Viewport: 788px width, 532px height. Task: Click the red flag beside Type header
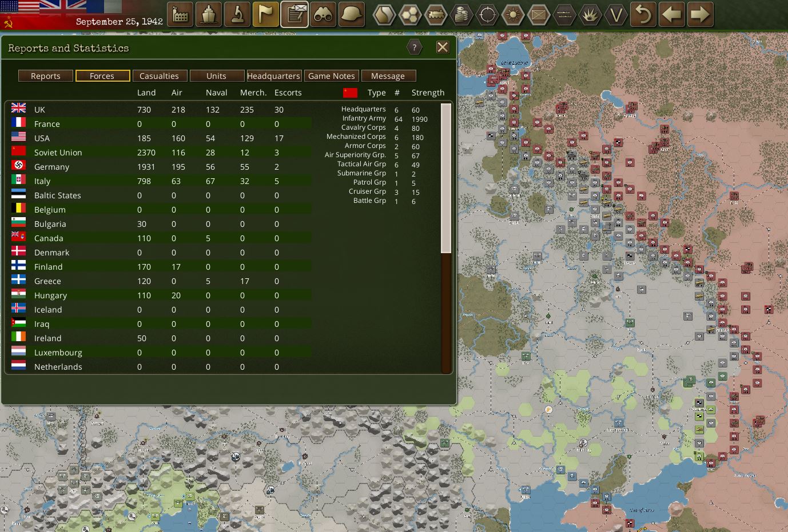pos(351,93)
